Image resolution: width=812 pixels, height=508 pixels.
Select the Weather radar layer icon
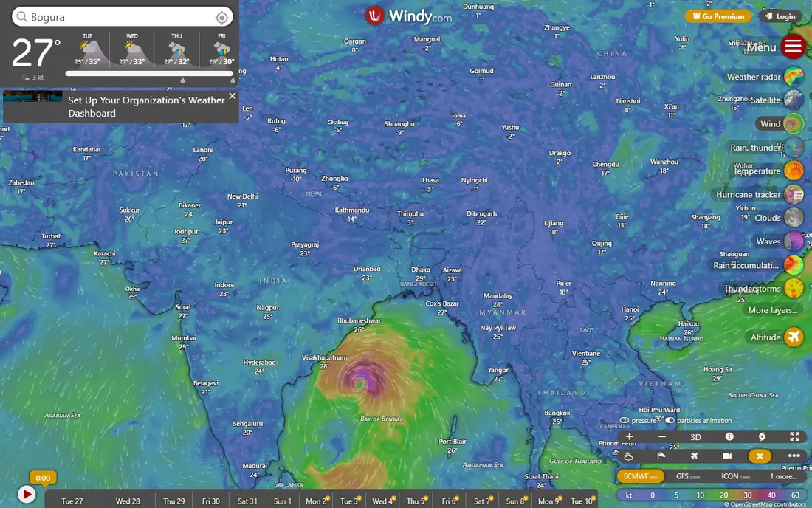[794, 77]
